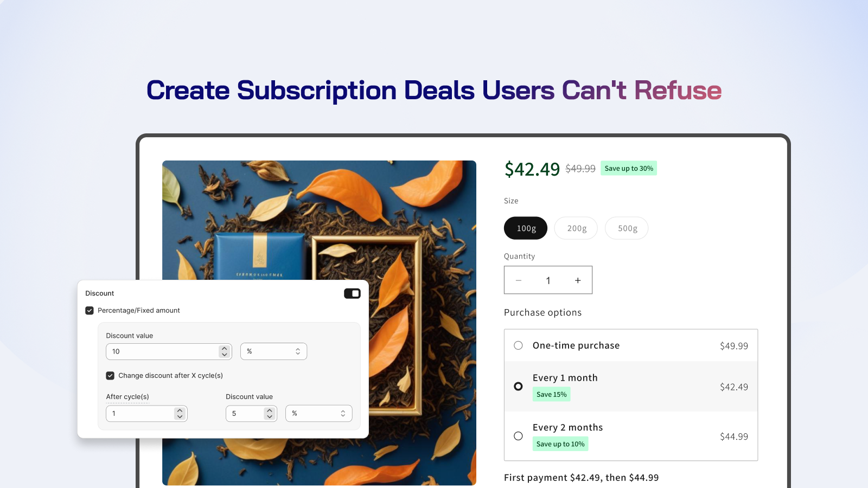Click the minus icon to decrease quantity
Image resolution: width=868 pixels, height=488 pixels.
coord(518,280)
